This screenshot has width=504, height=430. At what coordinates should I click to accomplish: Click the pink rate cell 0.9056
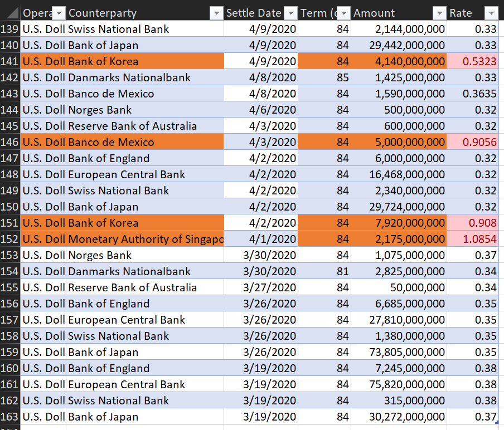(x=473, y=142)
